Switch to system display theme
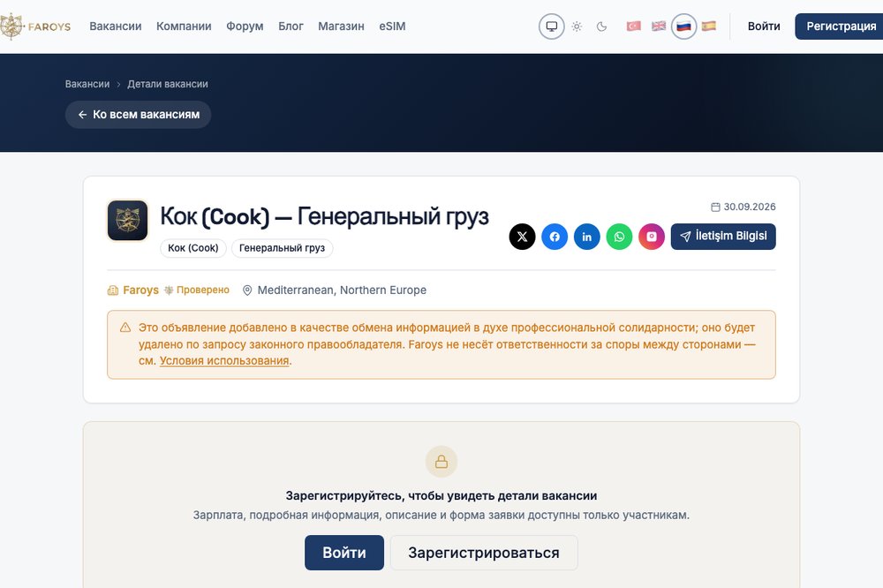This screenshot has height=588, width=883. 551,26
